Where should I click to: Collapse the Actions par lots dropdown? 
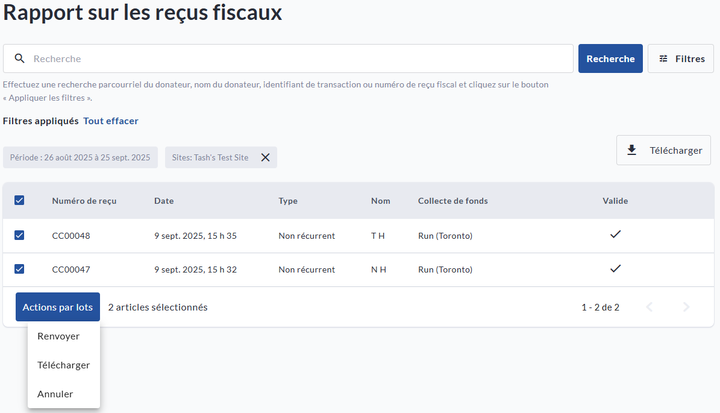point(58,307)
